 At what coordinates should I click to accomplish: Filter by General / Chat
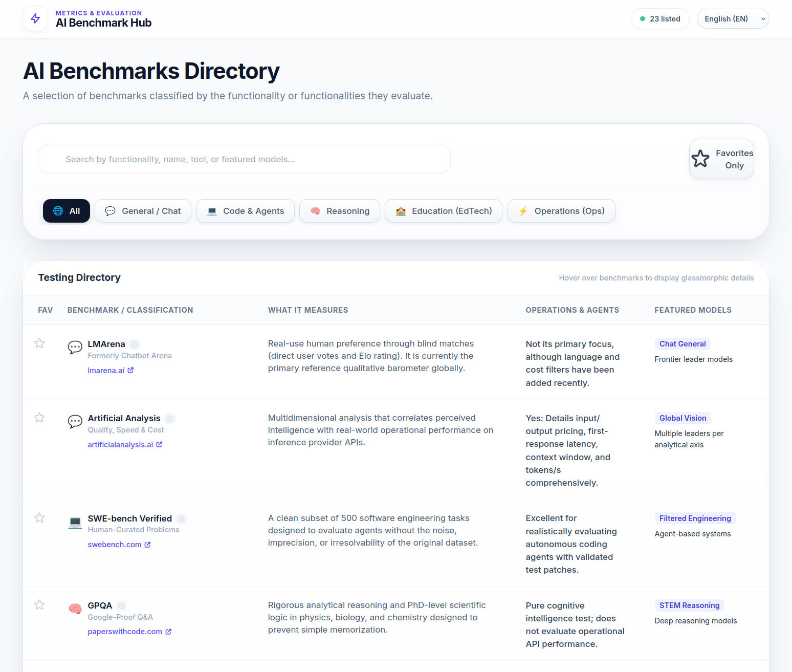143,211
